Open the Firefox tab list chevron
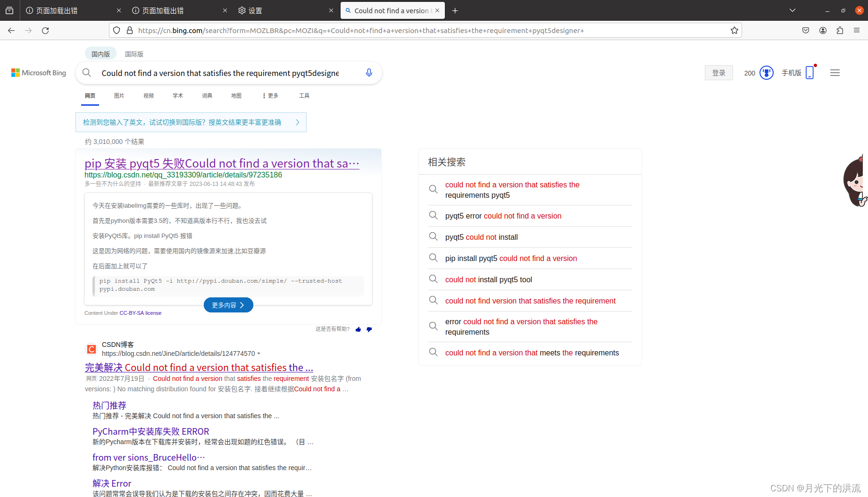 point(792,10)
